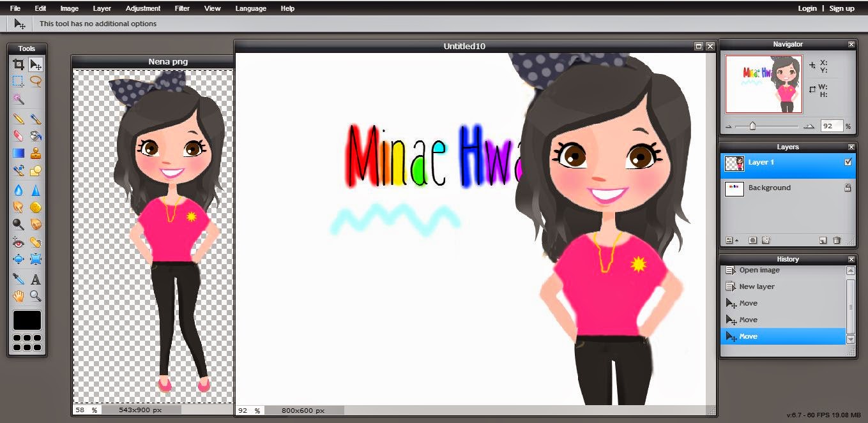This screenshot has height=423, width=868.
Task: Select the Sponge tool
Action: [x=36, y=207]
